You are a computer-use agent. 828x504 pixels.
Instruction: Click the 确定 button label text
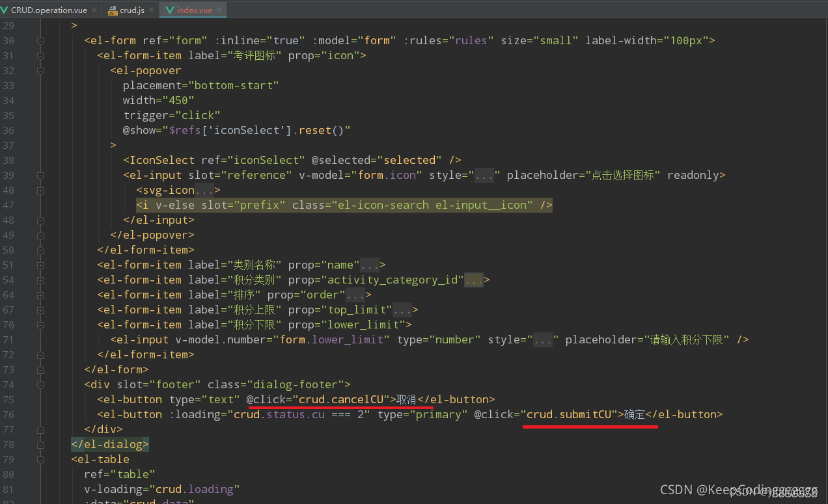(634, 414)
